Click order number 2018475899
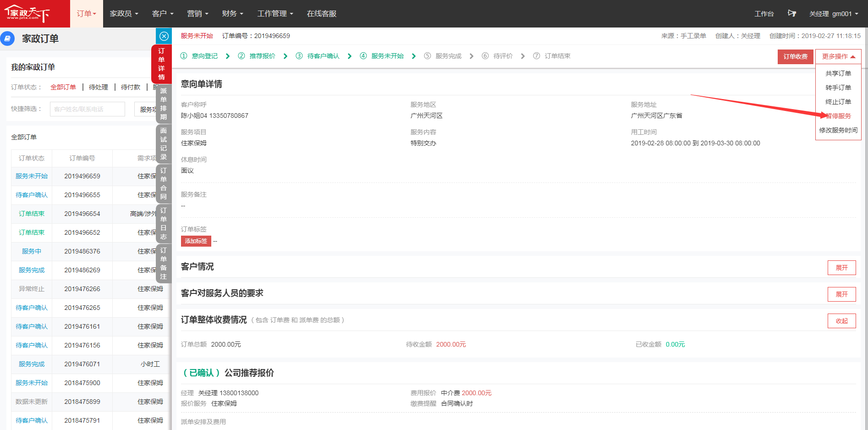 click(82, 402)
